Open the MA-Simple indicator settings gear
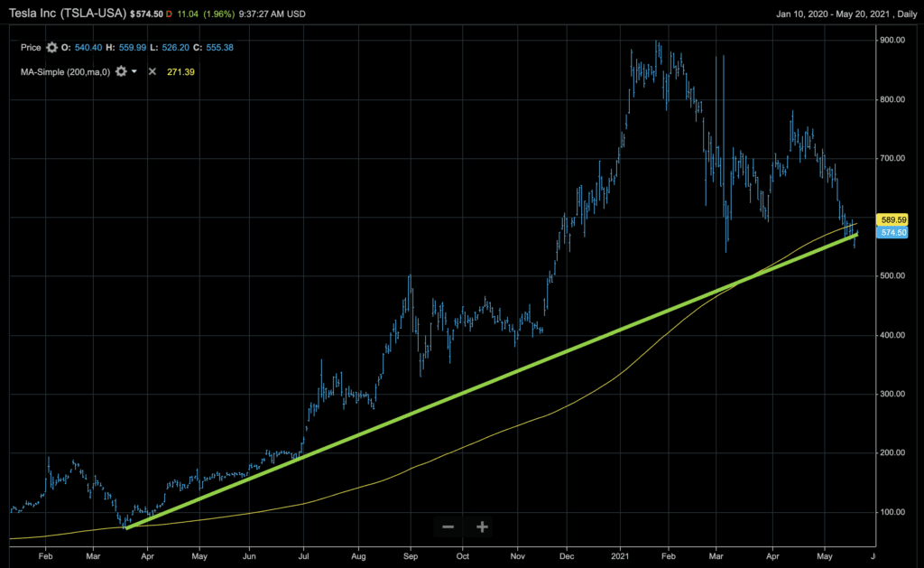 click(120, 70)
